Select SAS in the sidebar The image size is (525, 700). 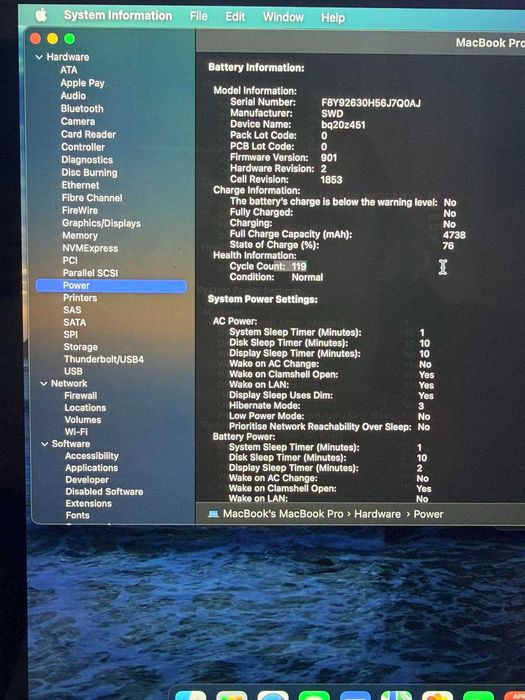tap(72, 310)
